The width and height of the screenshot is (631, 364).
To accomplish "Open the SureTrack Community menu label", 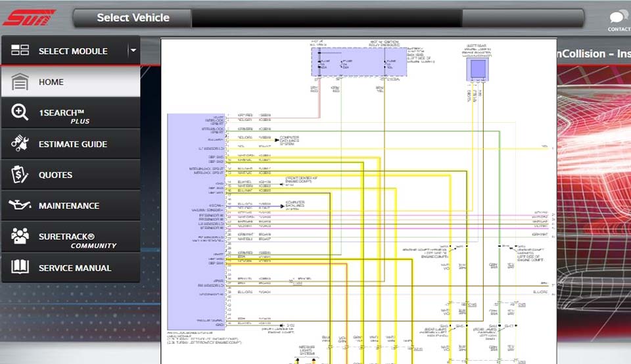I will click(76, 240).
